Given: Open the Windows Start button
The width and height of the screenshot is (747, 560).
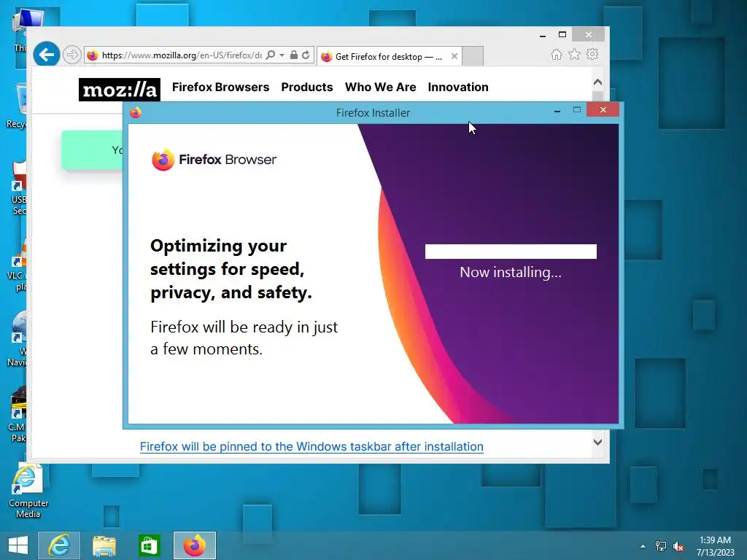Looking at the screenshot, I should tap(18, 545).
